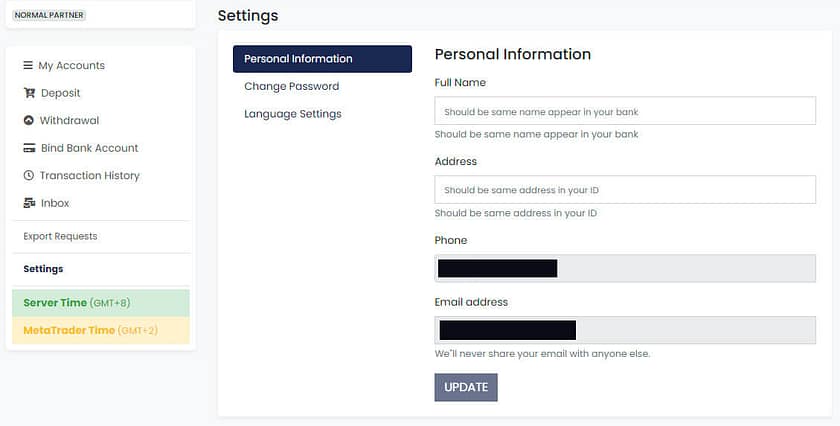Click the Server Time indicator
Screen dimensions: 840x426
tap(100, 303)
